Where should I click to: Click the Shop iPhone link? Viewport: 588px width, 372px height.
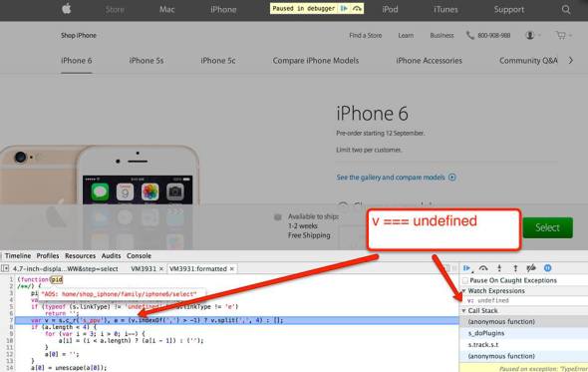click(x=79, y=35)
